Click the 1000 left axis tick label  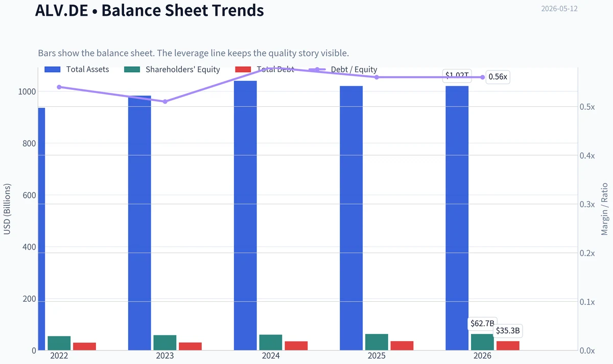click(x=27, y=91)
